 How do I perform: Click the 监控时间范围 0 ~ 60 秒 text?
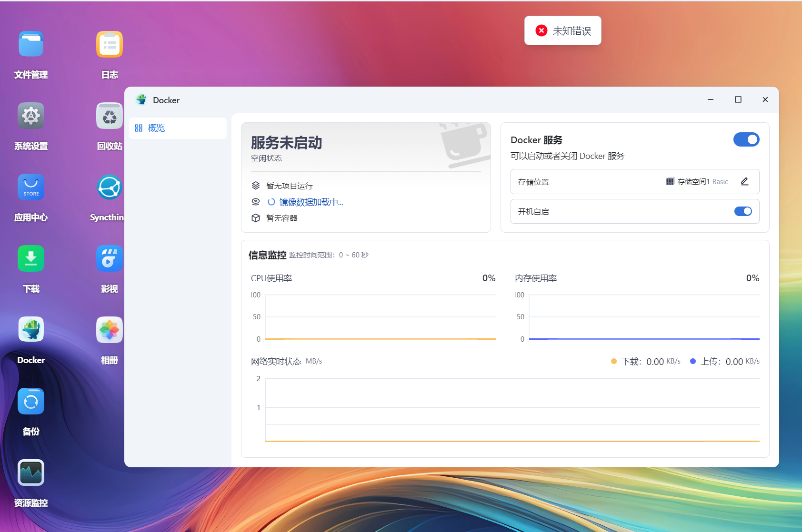(x=329, y=255)
